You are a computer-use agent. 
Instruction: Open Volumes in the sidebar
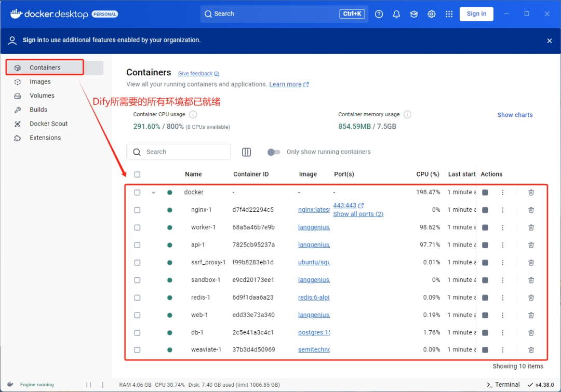(42, 96)
